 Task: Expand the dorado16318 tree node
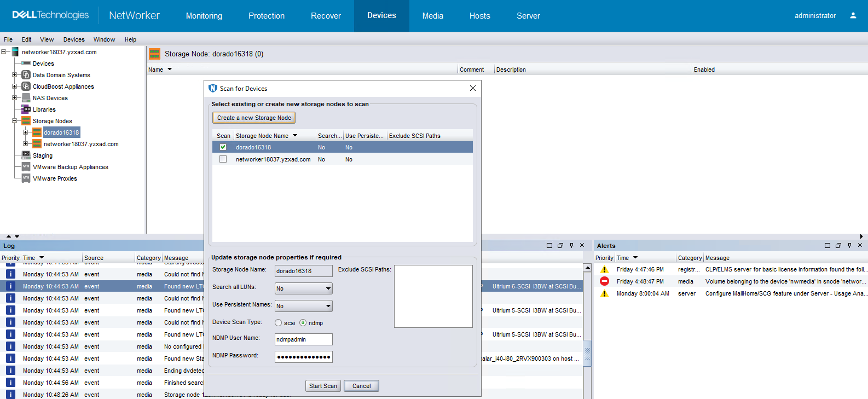click(25, 132)
